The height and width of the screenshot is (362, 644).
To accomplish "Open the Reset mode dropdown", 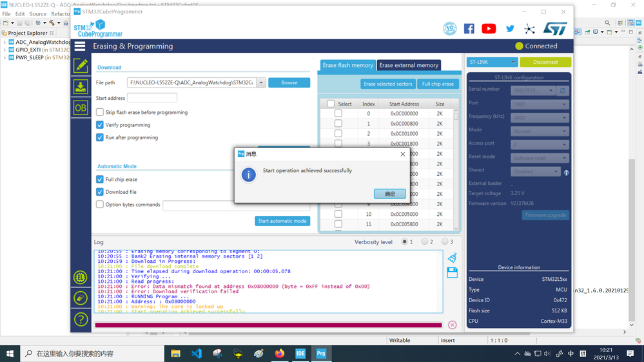I will click(x=540, y=158).
